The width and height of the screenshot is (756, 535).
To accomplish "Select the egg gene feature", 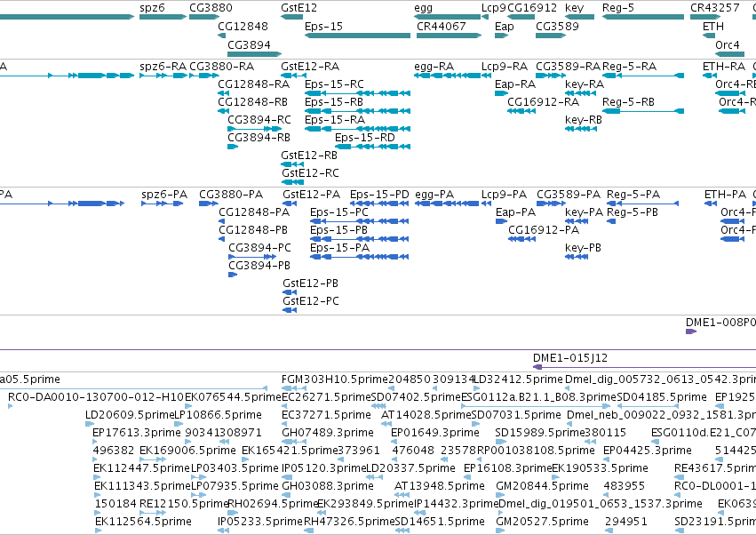I will pos(447,17).
